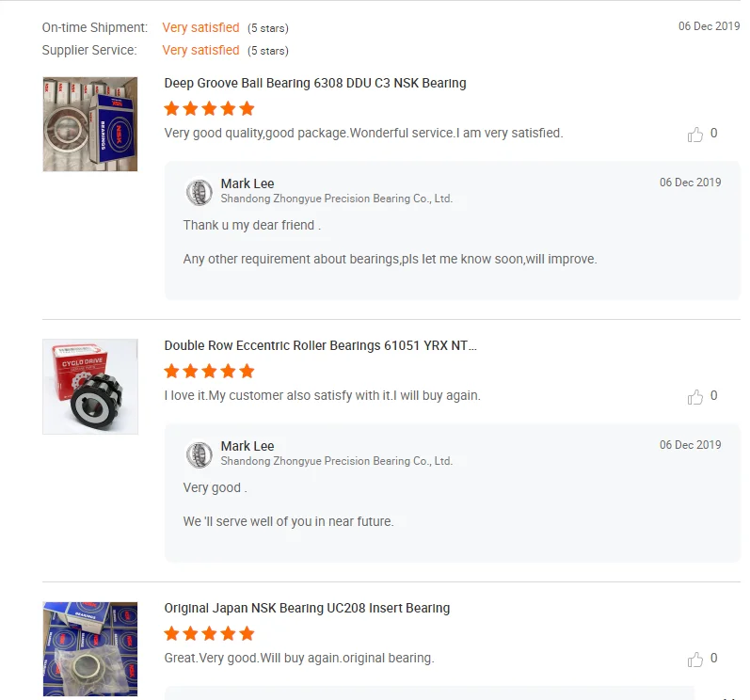Click the Supplier Service 'Very satisfied' rating
This screenshot has width=750, height=700.
tap(200, 50)
